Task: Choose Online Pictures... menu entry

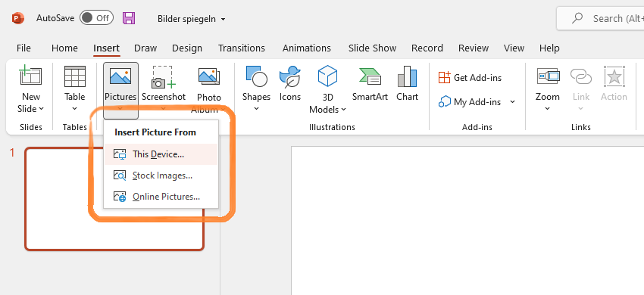Action: (161, 197)
